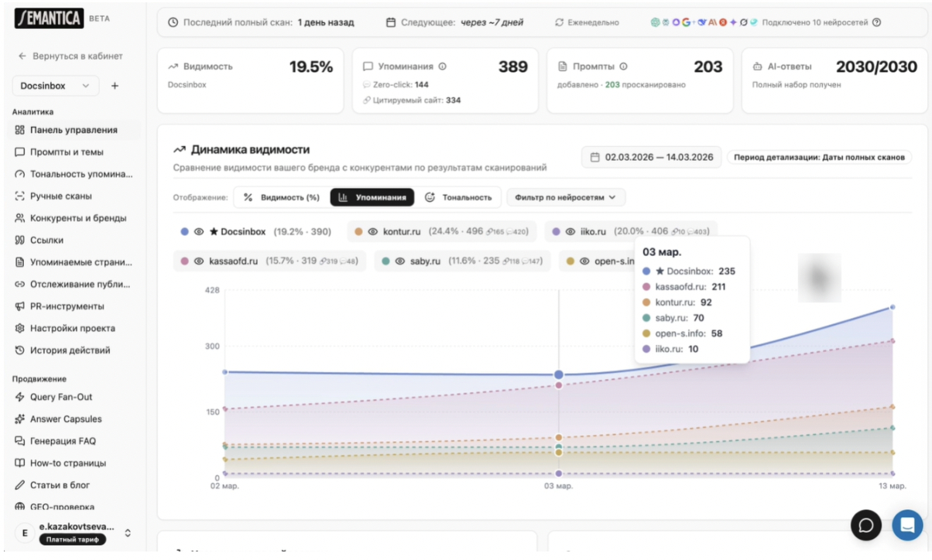
Task: Toggle visibility eye for kontur.ru
Action: (x=372, y=231)
